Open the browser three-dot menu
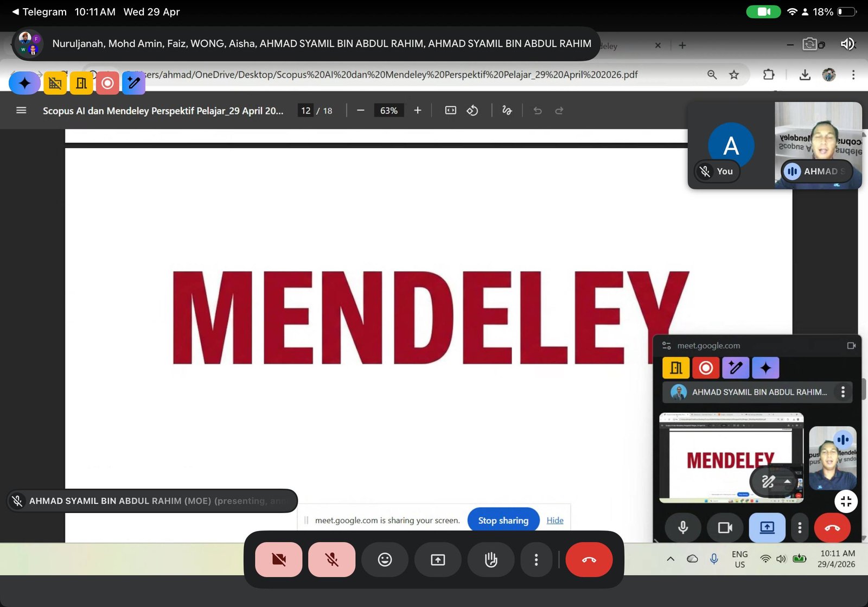The width and height of the screenshot is (868, 607). pos(853,75)
